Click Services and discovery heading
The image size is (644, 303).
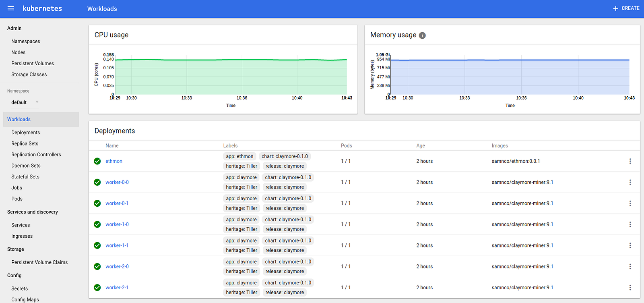[x=33, y=212]
